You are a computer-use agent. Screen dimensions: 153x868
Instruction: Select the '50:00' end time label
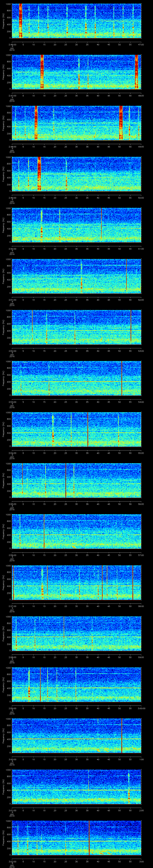point(141,197)
